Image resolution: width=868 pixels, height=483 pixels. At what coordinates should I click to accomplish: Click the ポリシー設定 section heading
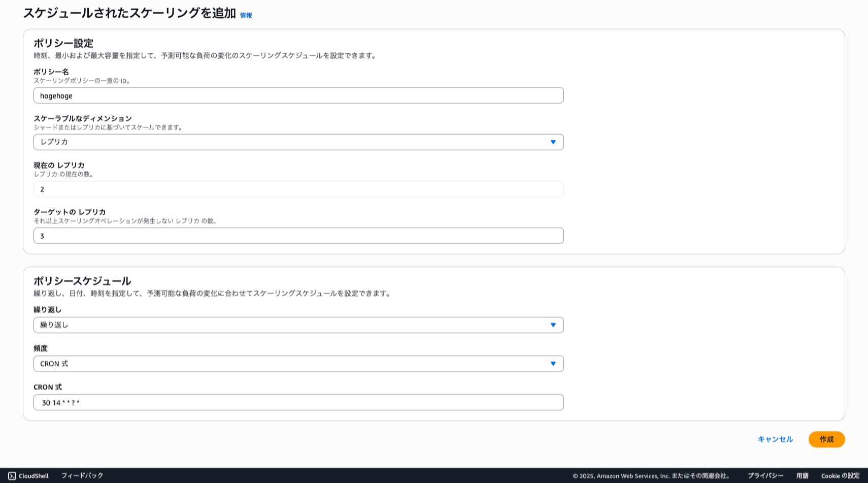pos(63,43)
